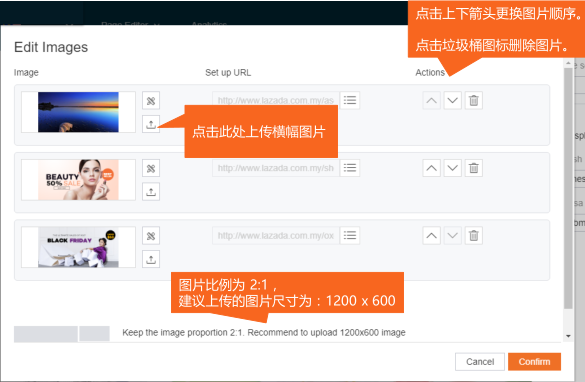Move the Black Friday banner down
Screen dimensions: 585x382
point(453,236)
